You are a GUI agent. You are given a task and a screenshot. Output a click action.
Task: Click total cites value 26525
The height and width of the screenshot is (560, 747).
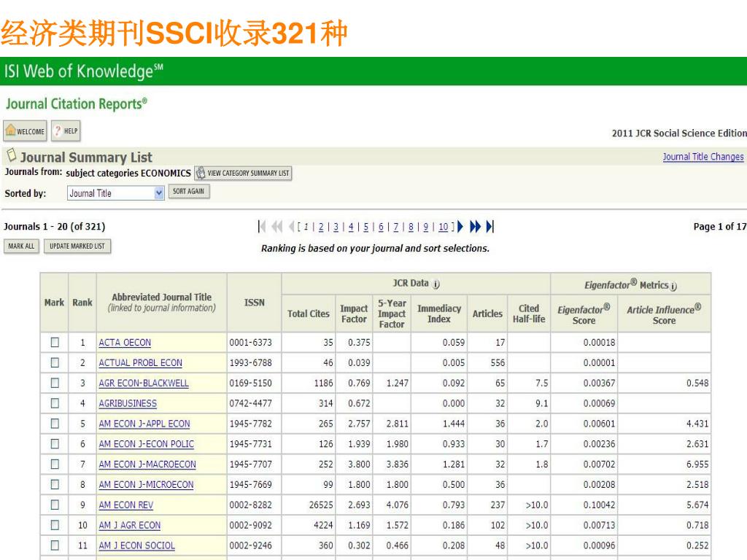point(321,505)
